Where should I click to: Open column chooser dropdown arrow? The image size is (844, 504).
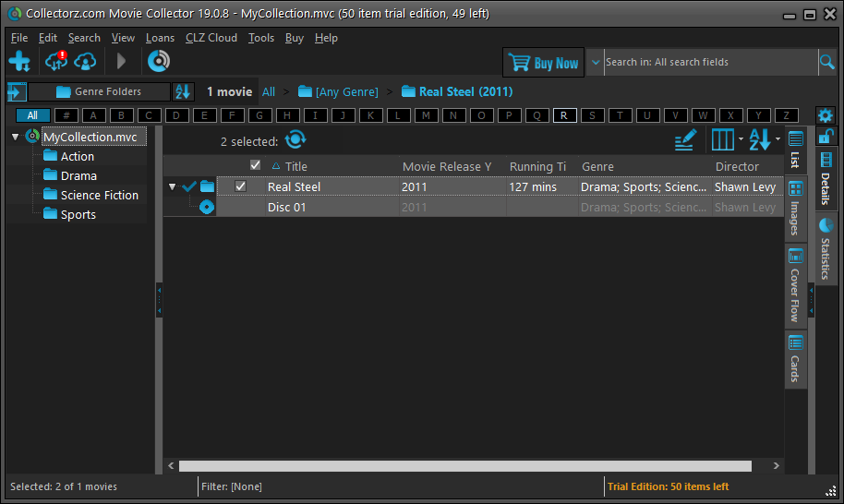[741, 139]
